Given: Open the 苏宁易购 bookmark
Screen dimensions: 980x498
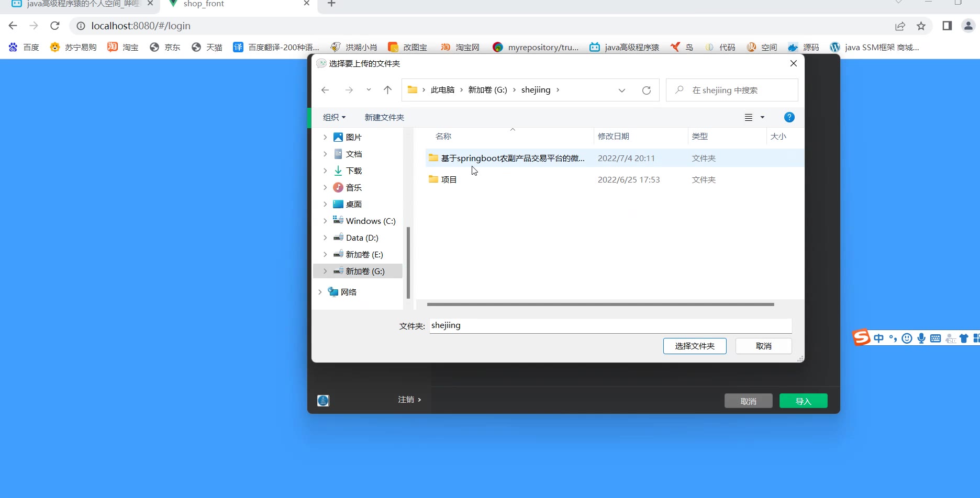Looking at the screenshot, I should (x=73, y=47).
